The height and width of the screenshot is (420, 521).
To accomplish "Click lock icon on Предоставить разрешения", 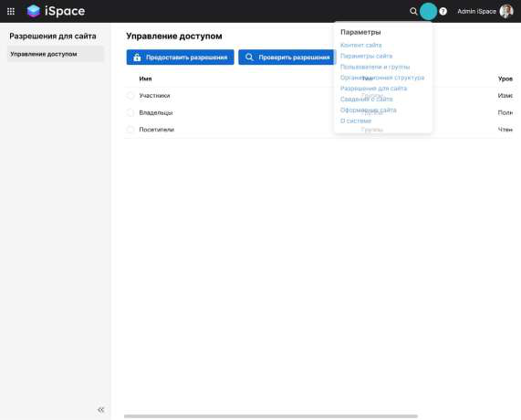I will coord(137,58).
